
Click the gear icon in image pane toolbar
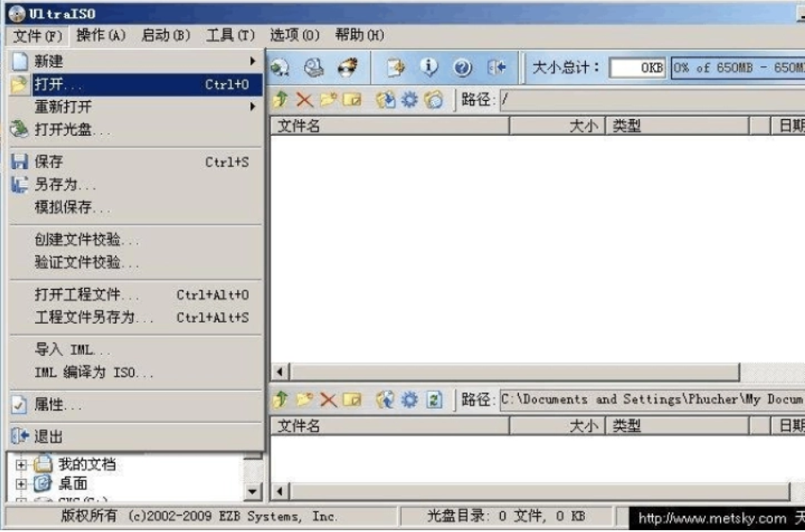click(409, 99)
